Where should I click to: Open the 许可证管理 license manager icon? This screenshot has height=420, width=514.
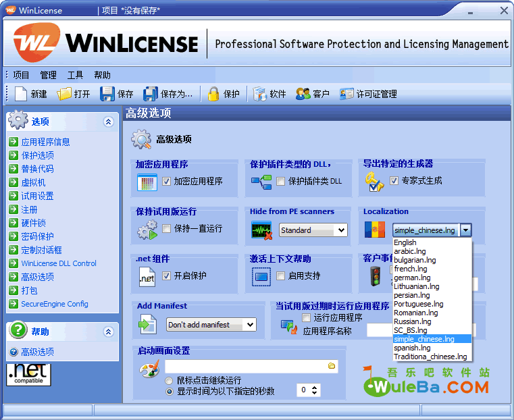(x=346, y=94)
